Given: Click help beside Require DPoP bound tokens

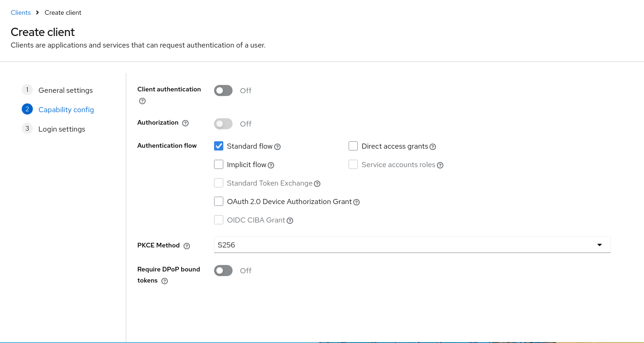Looking at the screenshot, I should point(165,281).
